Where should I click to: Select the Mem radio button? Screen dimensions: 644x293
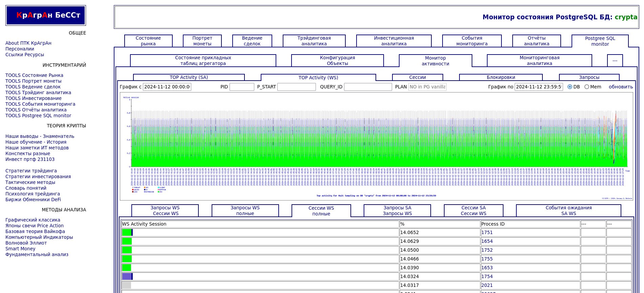tap(587, 87)
